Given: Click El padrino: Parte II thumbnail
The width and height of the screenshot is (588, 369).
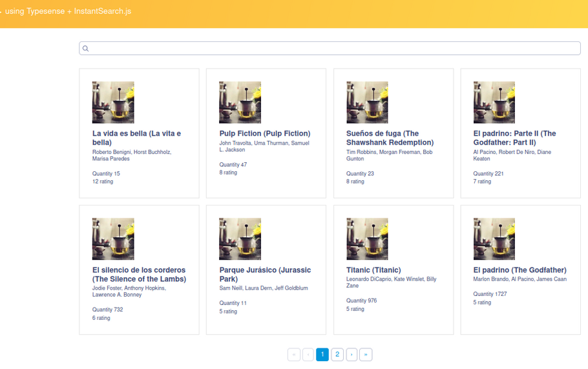Looking at the screenshot, I should (x=494, y=102).
